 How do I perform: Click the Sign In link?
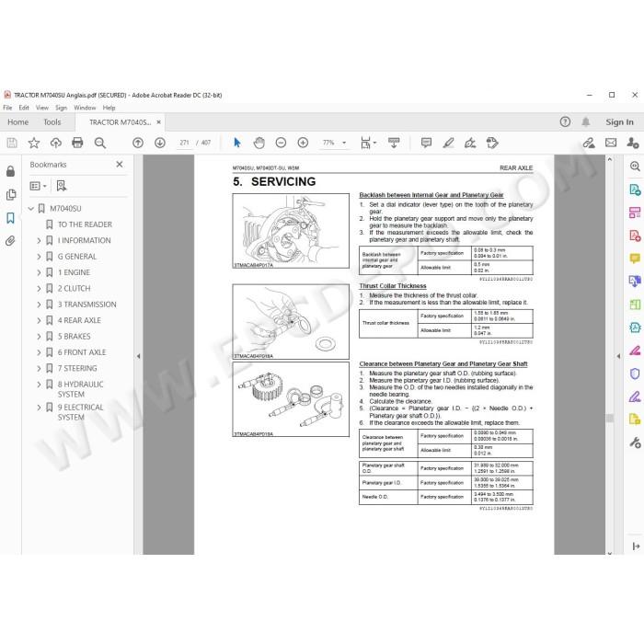619,122
